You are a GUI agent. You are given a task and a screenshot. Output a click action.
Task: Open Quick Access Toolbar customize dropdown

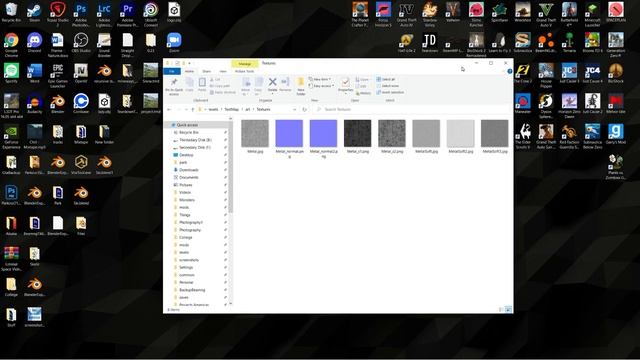coord(189,63)
